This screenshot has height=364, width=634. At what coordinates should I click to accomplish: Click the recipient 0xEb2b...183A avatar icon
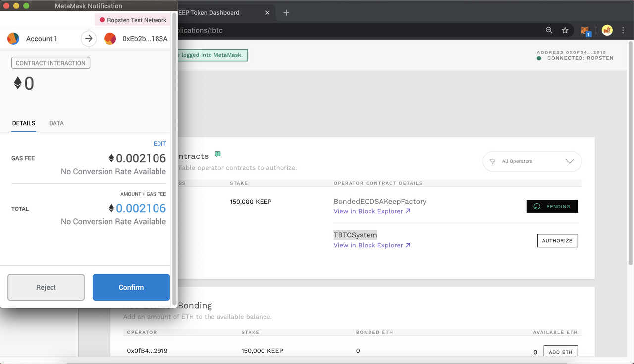(110, 39)
